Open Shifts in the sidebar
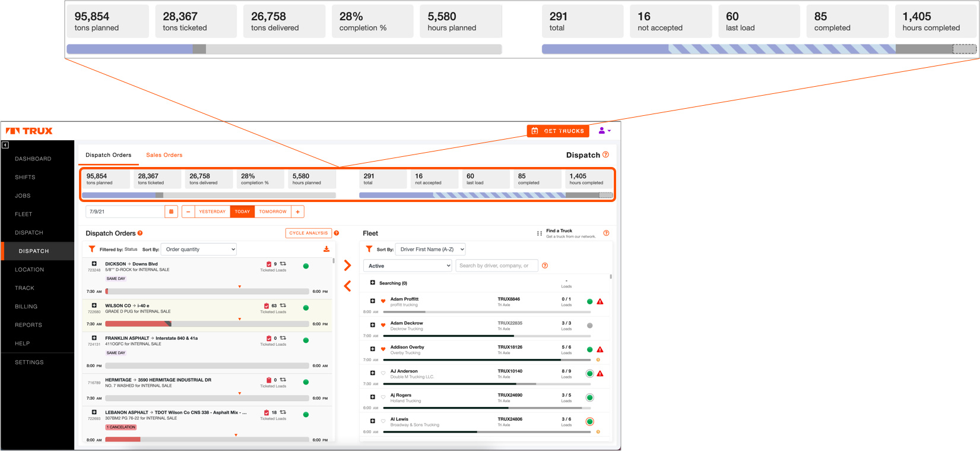Image resolution: width=980 pixels, height=451 pixels. click(25, 177)
